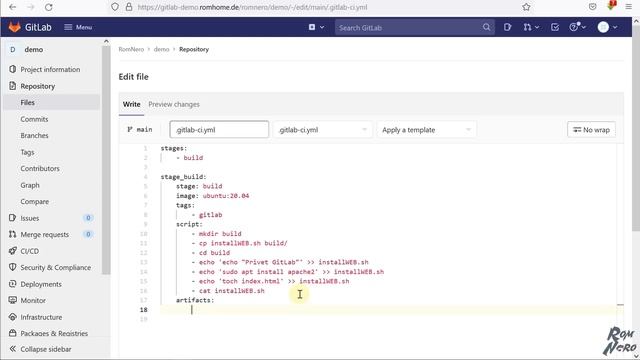Open Branches in the sidebar
Screen dimensions: 640x360
pyautogui.click(x=34, y=136)
